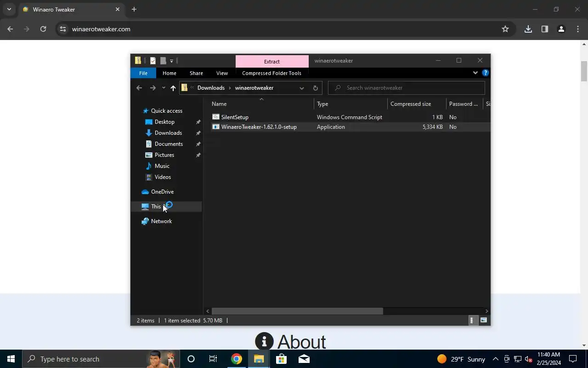
Task: Open a new Chrome tab
Action: tap(134, 9)
